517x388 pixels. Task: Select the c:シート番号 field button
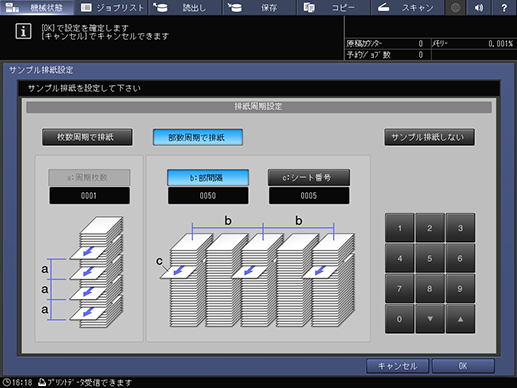coord(309,177)
